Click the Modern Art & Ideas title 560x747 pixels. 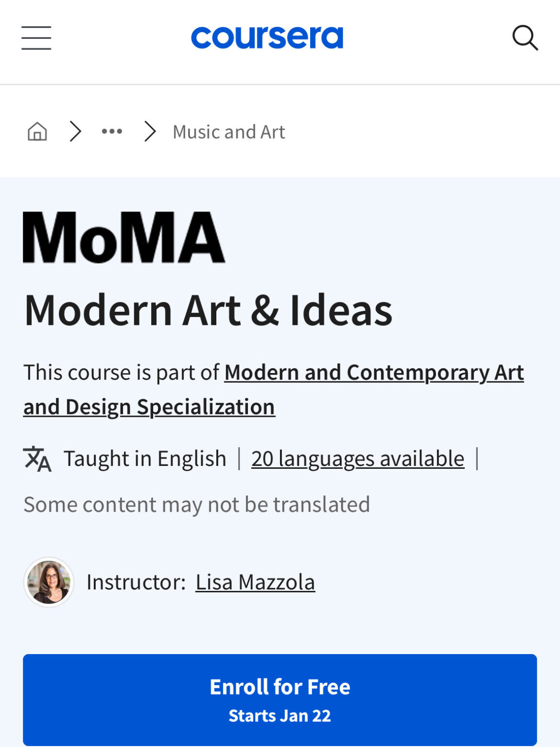208,310
